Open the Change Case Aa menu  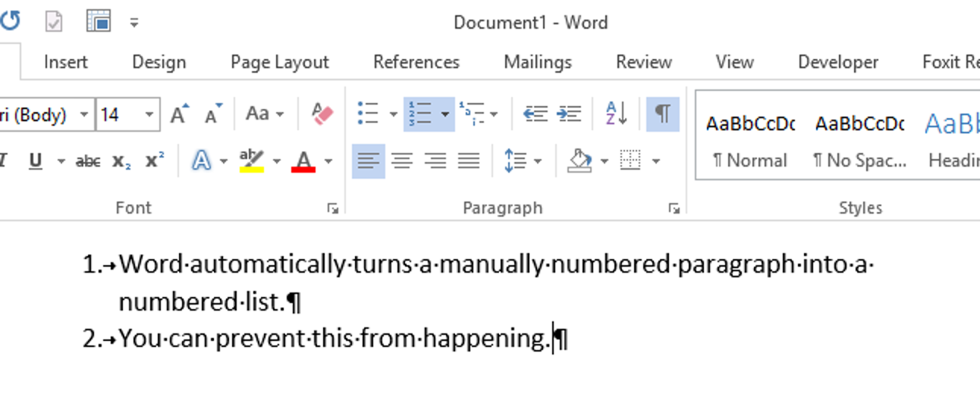pos(264,114)
